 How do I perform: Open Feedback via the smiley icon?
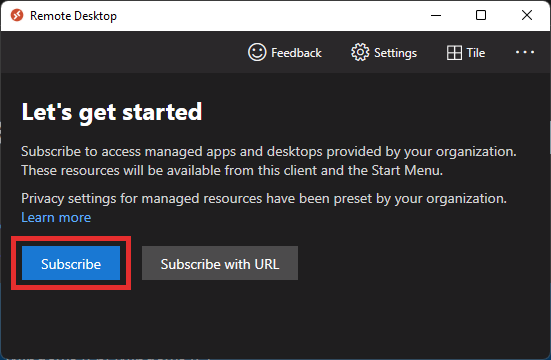(x=257, y=52)
